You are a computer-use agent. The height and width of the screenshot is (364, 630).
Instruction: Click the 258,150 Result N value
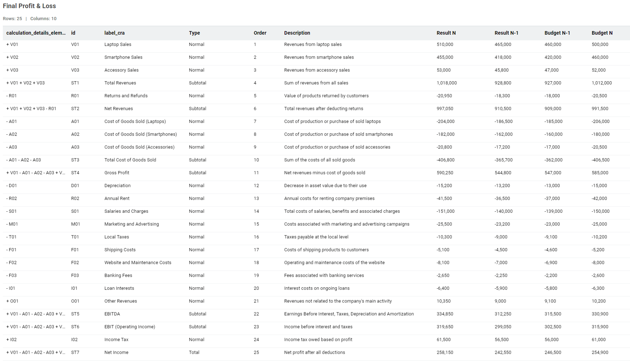[x=445, y=353]
